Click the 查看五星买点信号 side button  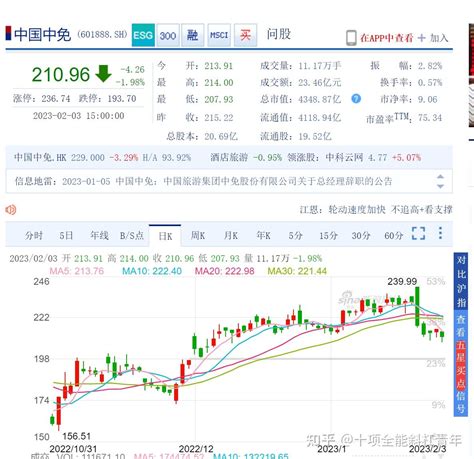click(461, 364)
